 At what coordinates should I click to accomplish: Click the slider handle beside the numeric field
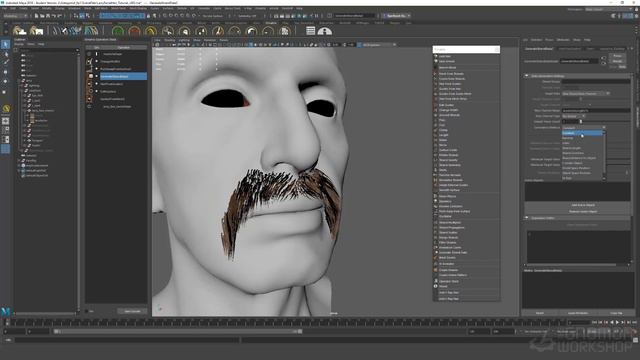pyautogui.click(x=580, y=122)
